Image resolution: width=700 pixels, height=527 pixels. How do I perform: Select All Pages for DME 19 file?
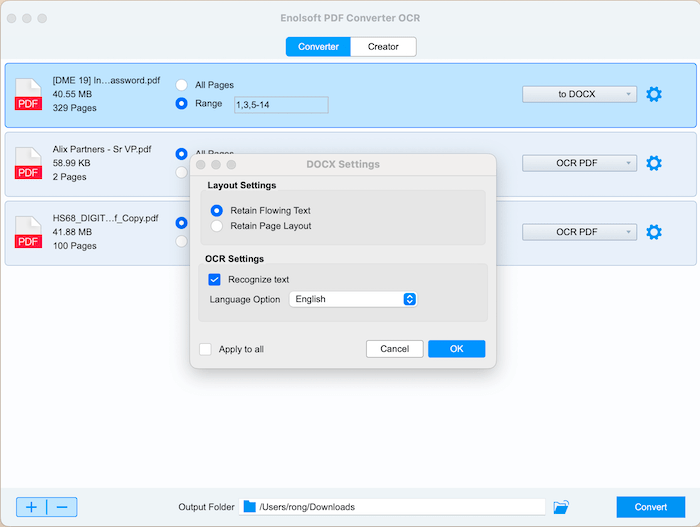pyautogui.click(x=181, y=85)
